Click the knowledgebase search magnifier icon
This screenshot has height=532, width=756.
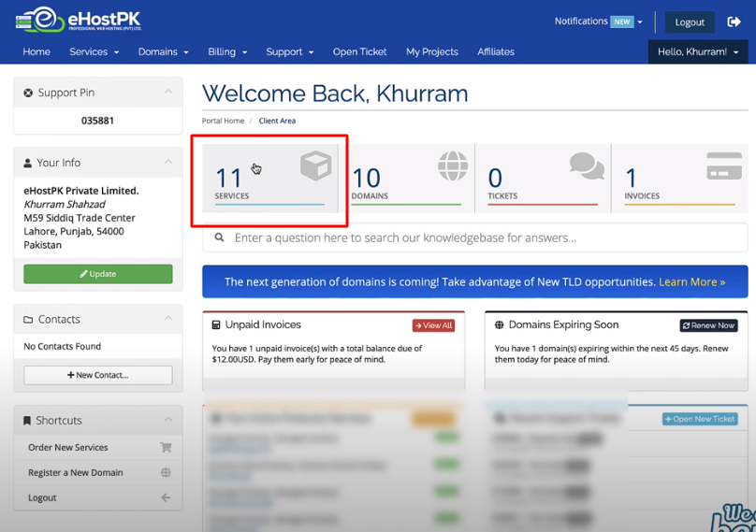tap(219, 237)
